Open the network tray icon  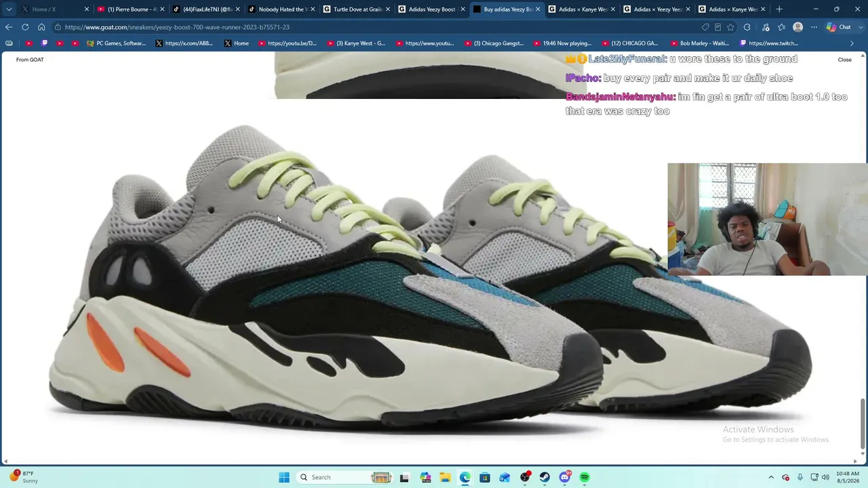814,477
